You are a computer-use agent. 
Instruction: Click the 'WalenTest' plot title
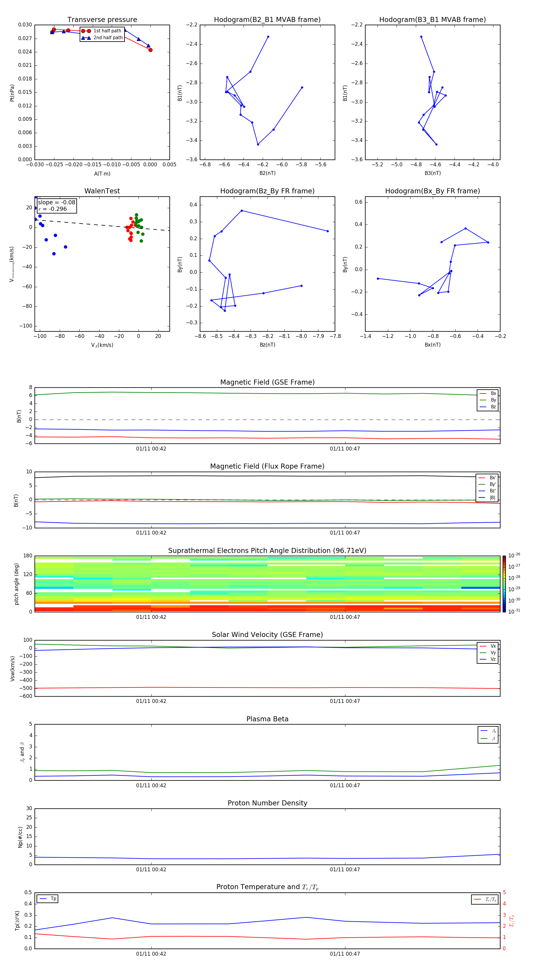pos(102,191)
